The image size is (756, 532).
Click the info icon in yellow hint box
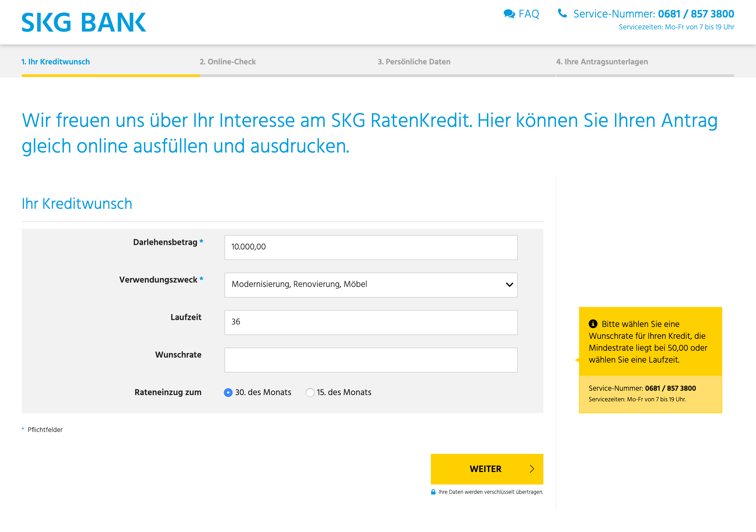tap(593, 324)
